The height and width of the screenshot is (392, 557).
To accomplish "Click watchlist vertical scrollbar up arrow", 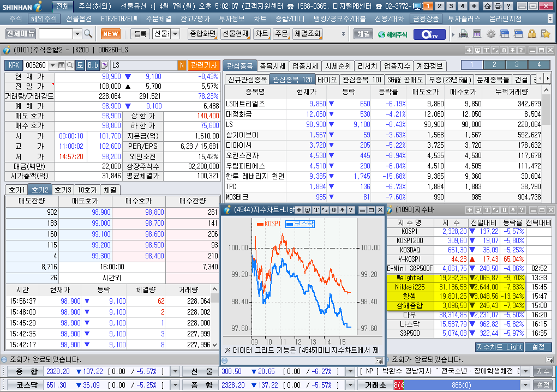I will coord(546,91).
